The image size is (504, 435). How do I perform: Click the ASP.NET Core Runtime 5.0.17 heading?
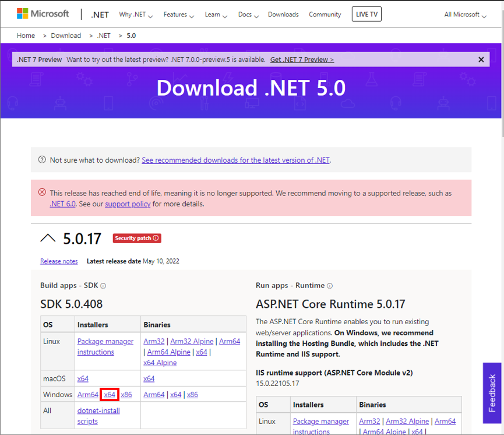click(330, 304)
